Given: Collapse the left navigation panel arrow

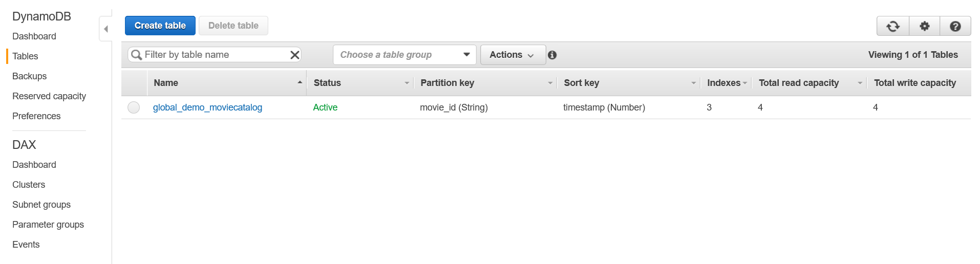Looking at the screenshot, I should 106,29.
